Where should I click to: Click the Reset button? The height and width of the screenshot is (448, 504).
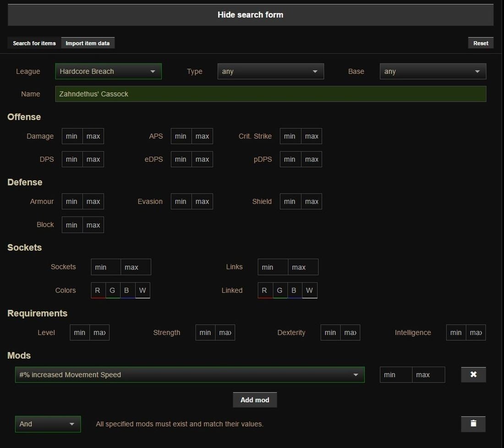pos(481,43)
